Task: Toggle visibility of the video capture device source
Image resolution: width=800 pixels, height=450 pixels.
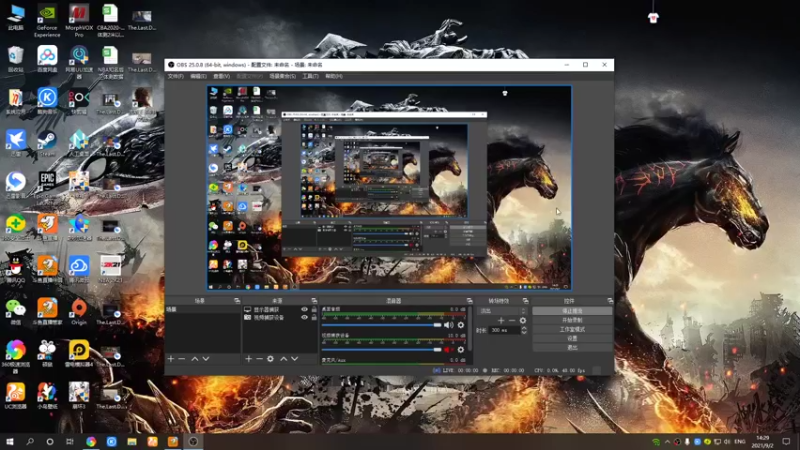Action: [x=305, y=317]
